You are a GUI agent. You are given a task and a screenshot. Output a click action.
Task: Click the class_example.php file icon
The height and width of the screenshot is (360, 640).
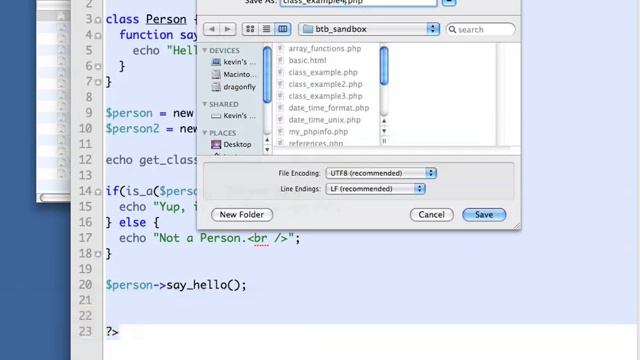pos(280,72)
